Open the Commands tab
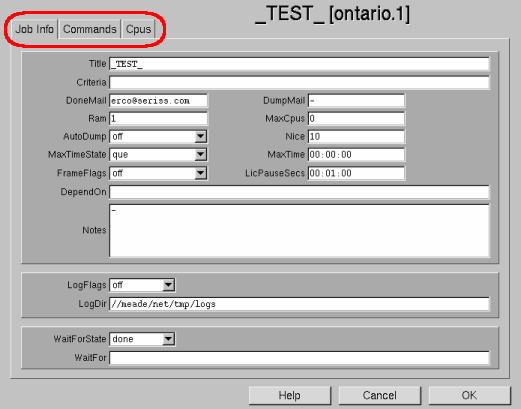 coord(89,29)
